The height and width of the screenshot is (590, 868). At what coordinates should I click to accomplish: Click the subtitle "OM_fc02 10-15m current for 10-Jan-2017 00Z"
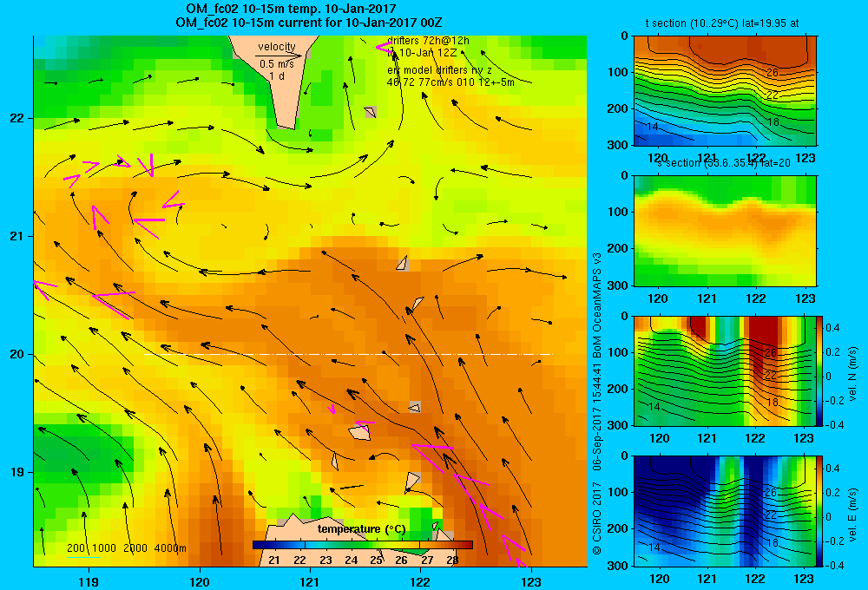coord(308,23)
